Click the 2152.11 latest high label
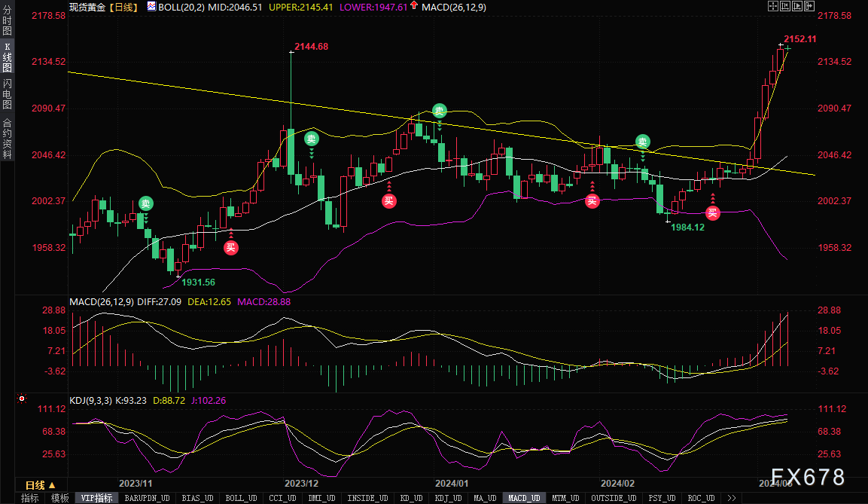 tap(800, 38)
